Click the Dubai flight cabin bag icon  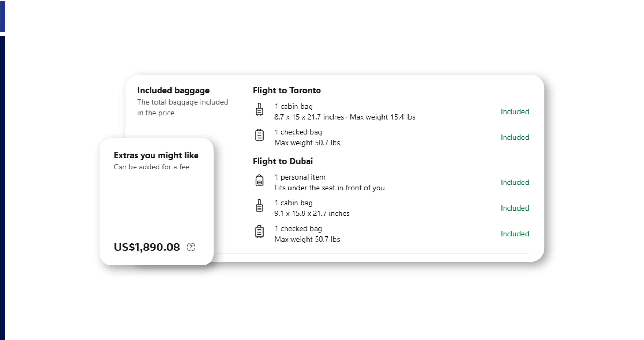(x=259, y=206)
